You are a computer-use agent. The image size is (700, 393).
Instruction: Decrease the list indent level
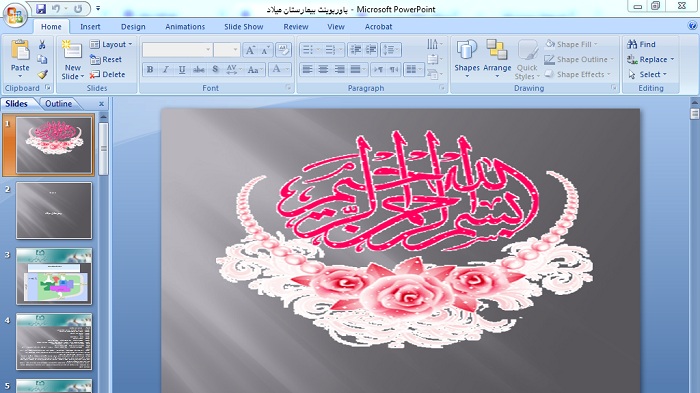(x=355, y=50)
